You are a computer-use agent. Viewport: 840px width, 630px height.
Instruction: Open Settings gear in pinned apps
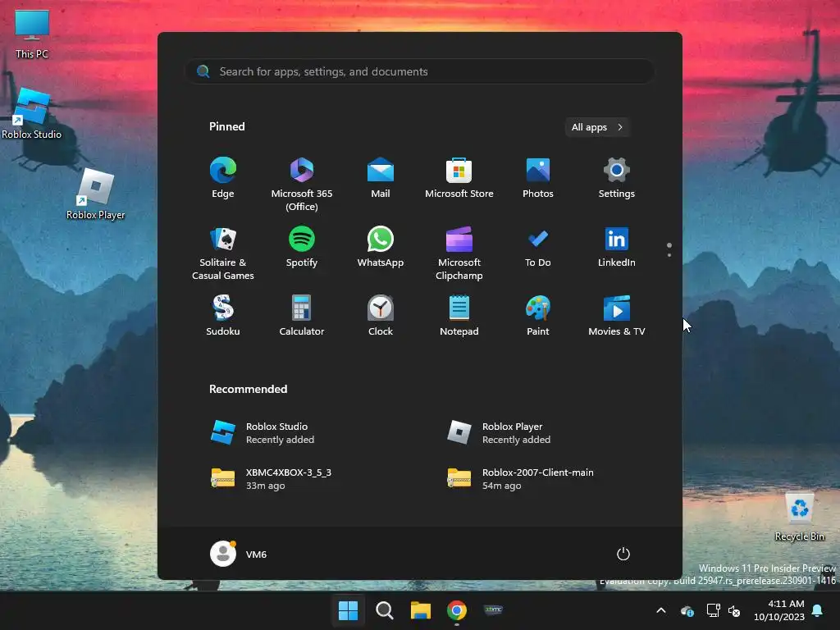pyautogui.click(x=617, y=178)
